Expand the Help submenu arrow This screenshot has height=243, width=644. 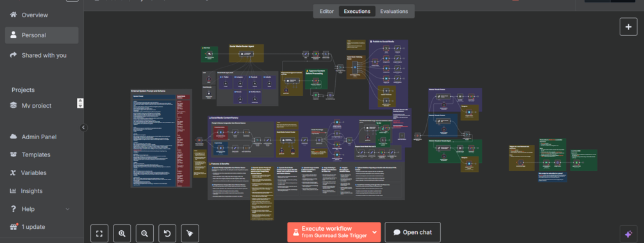68,209
